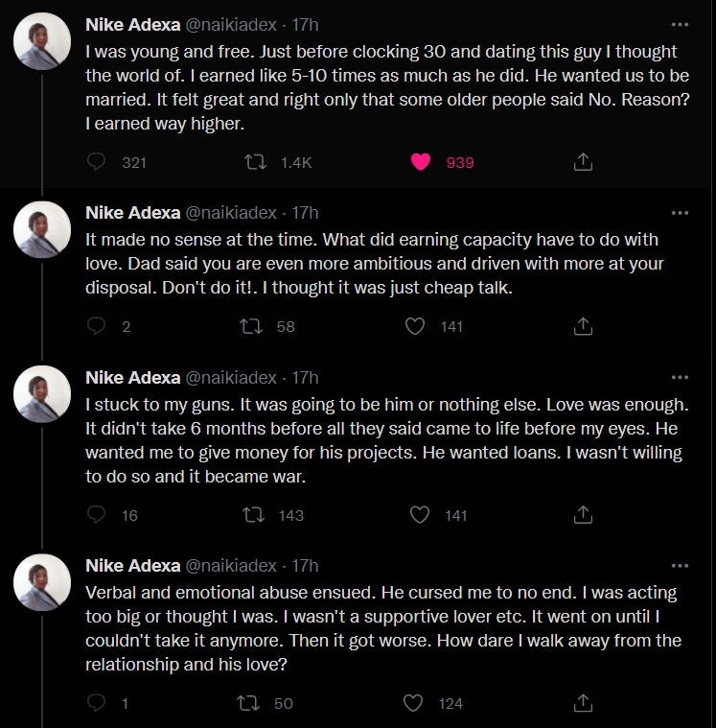
Task: Open more options on the second tweet
Action: point(680,212)
